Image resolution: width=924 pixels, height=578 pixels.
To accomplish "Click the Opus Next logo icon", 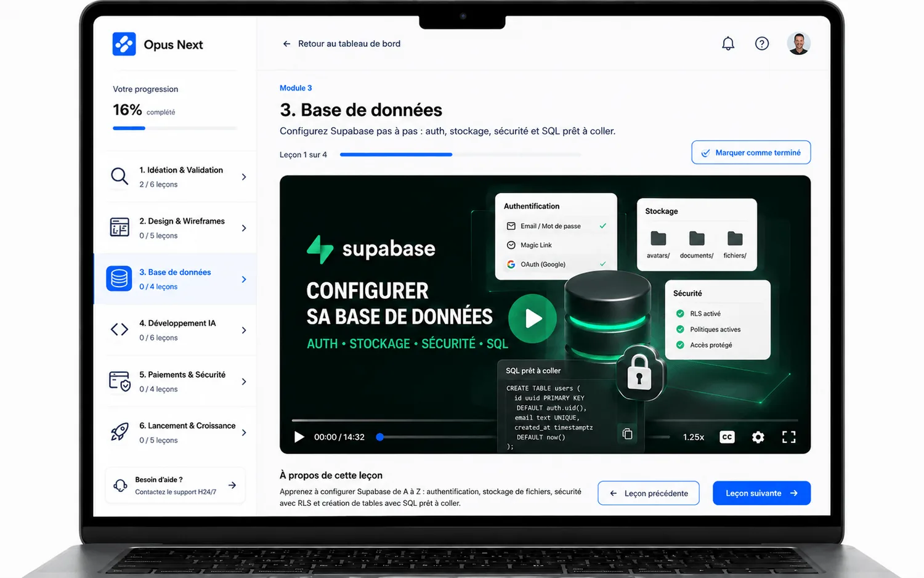I will click(124, 44).
